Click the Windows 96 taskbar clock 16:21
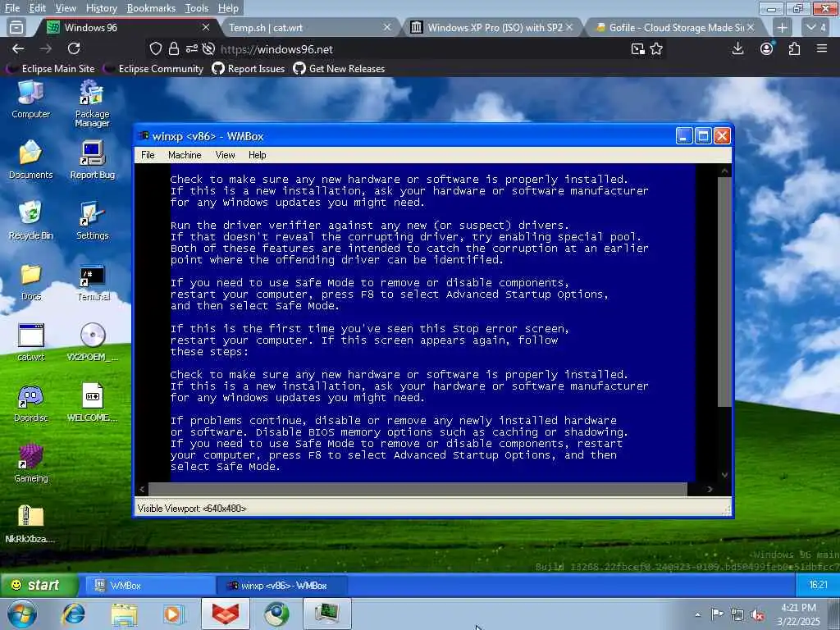This screenshot has height=630, width=840. click(818, 584)
